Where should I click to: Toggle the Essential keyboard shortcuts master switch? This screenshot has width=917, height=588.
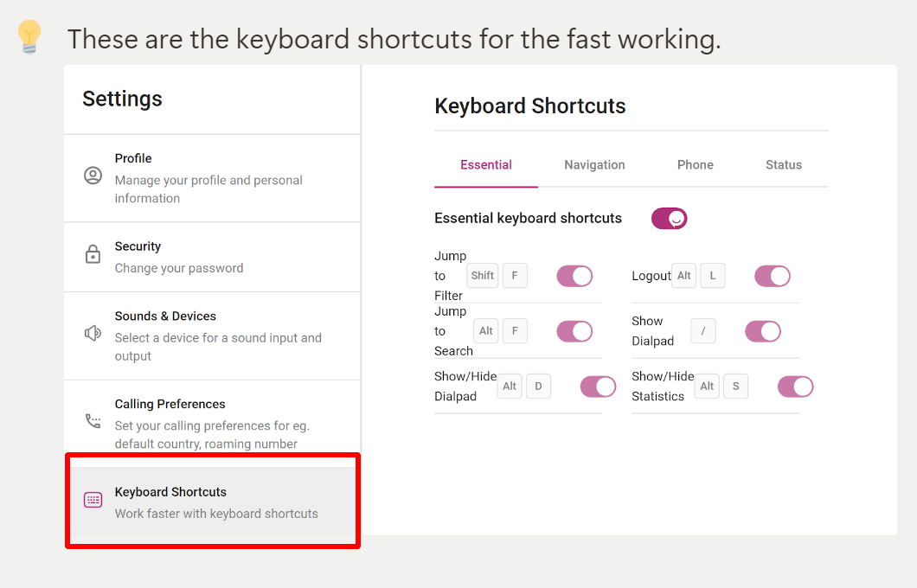(x=669, y=219)
